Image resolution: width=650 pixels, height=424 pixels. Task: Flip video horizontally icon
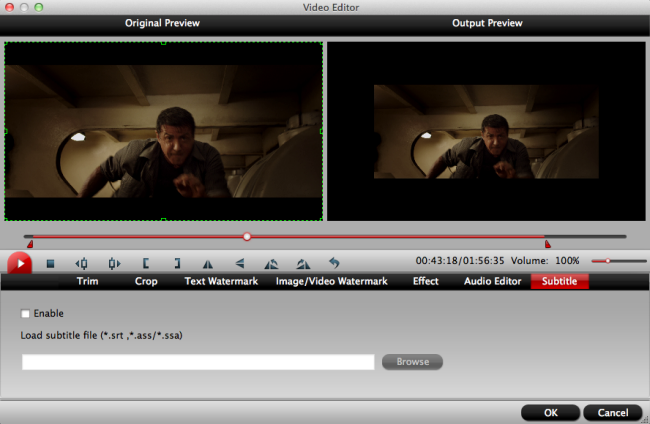[x=208, y=264]
